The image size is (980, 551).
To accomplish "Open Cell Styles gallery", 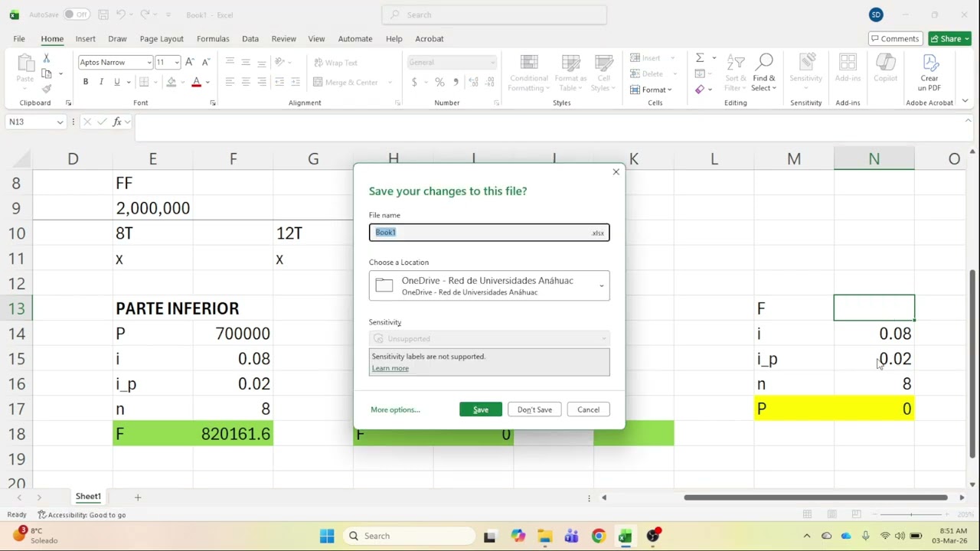I will 603,73.
